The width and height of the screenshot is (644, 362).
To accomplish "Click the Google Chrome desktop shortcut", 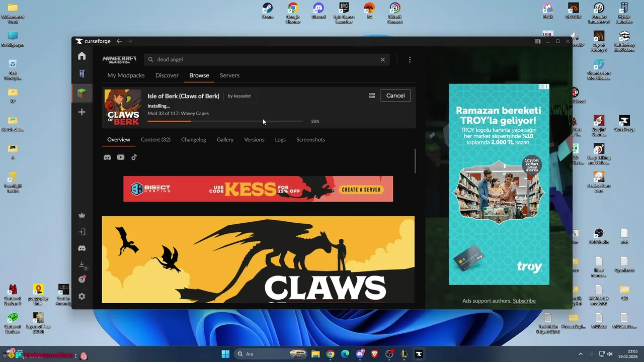I will [293, 13].
